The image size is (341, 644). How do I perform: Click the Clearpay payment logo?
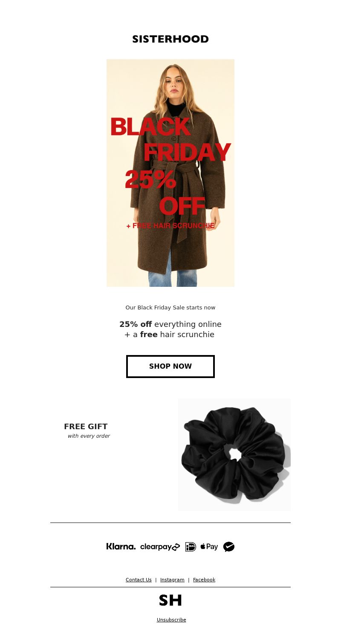pyautogui.click(x=160, y=547)
